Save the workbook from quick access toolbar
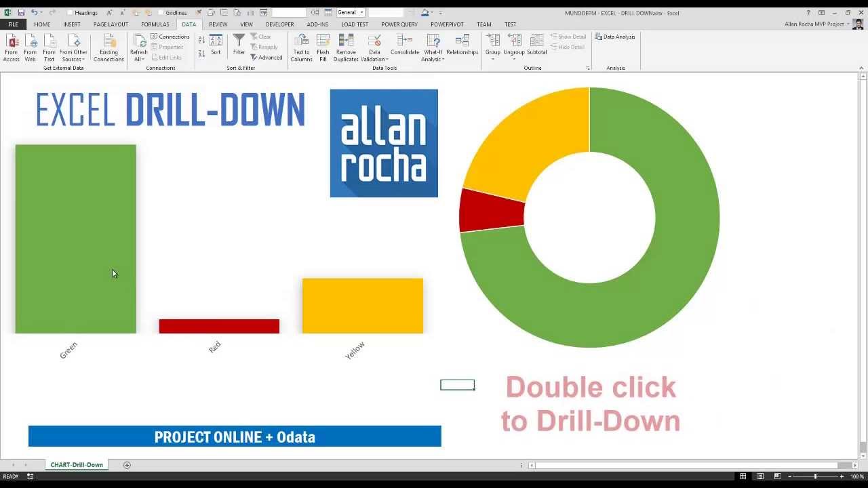868x488 pixels. click(21, 12)
